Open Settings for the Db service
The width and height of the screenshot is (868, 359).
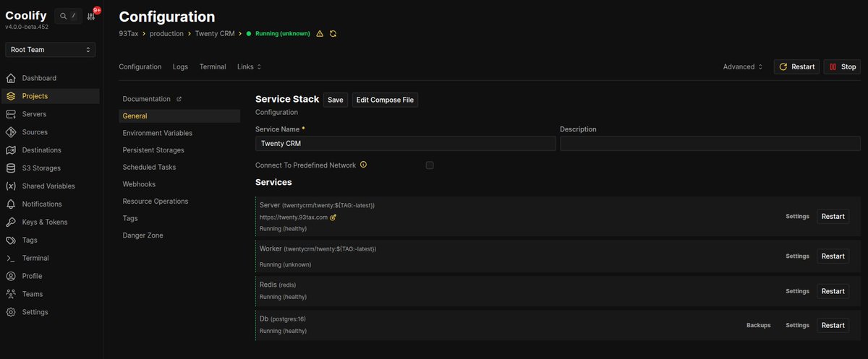[x=797, y=325]
